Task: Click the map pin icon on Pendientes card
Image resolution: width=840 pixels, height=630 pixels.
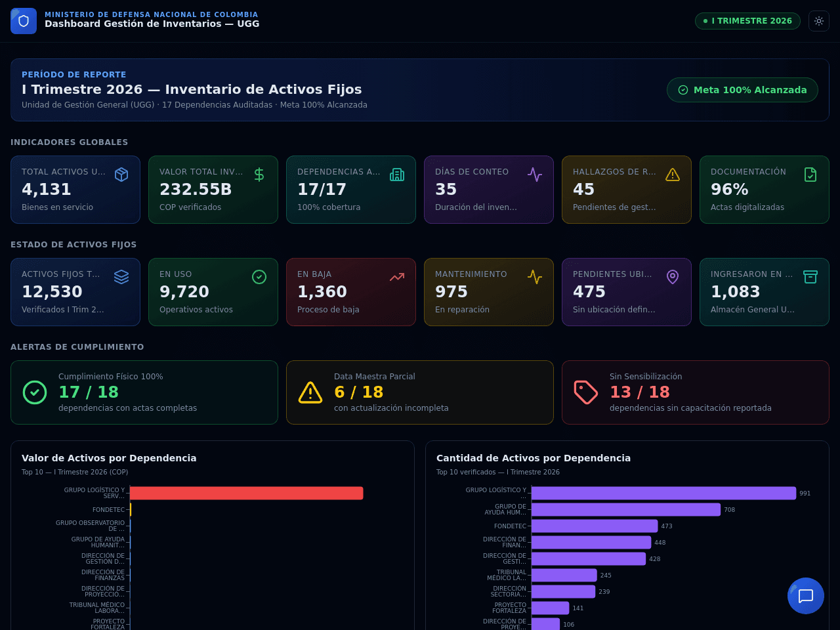Action: [673, 277]
